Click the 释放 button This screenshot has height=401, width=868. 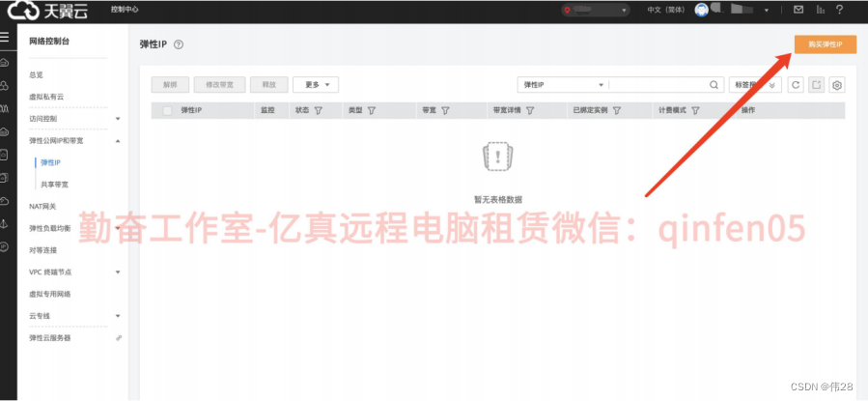click(x=269, y=85)
